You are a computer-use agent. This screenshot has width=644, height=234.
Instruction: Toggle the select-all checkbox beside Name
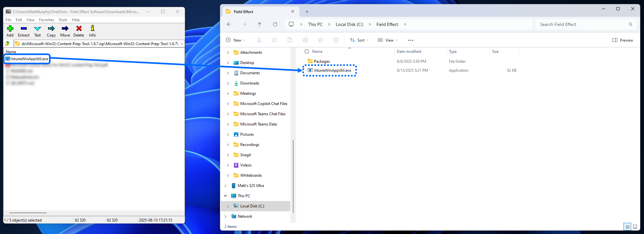pyautogui.click(x=307, y=51)
